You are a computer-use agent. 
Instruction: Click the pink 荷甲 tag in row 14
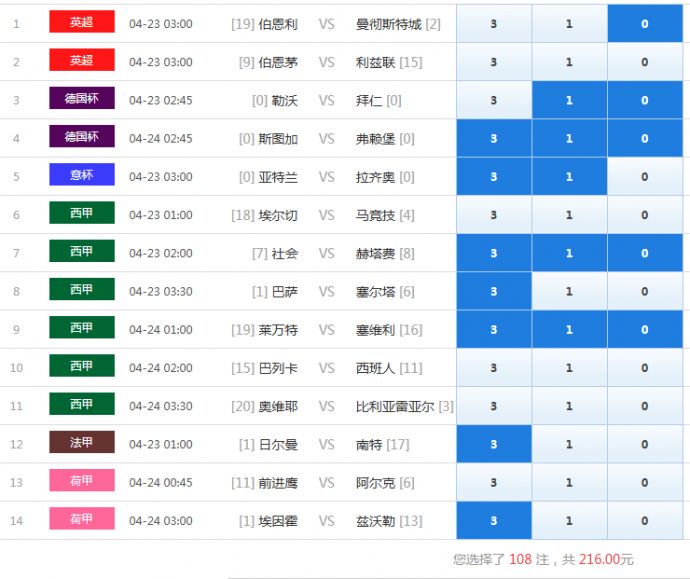point(82,520)
